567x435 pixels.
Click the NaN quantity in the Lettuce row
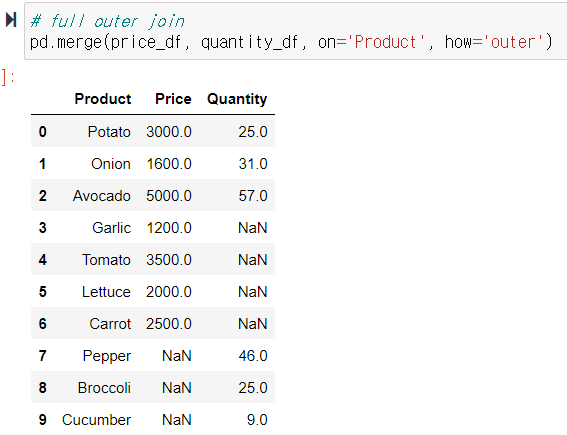coord(252,292)
